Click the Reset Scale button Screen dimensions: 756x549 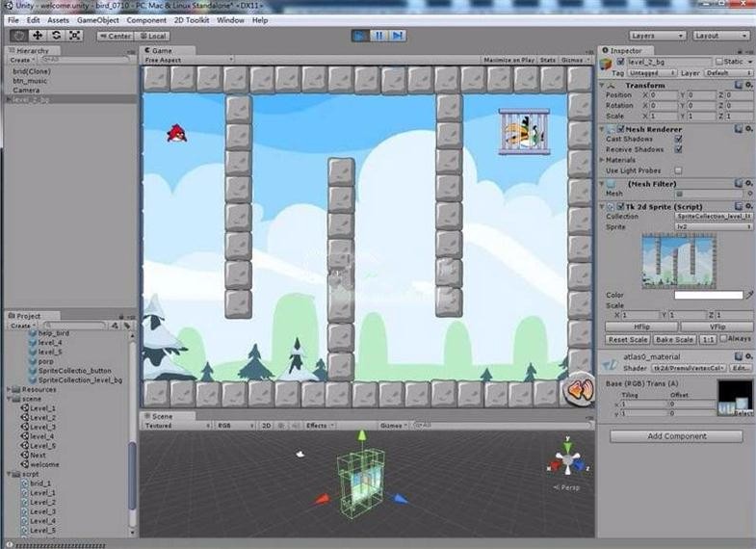point(628,340)
